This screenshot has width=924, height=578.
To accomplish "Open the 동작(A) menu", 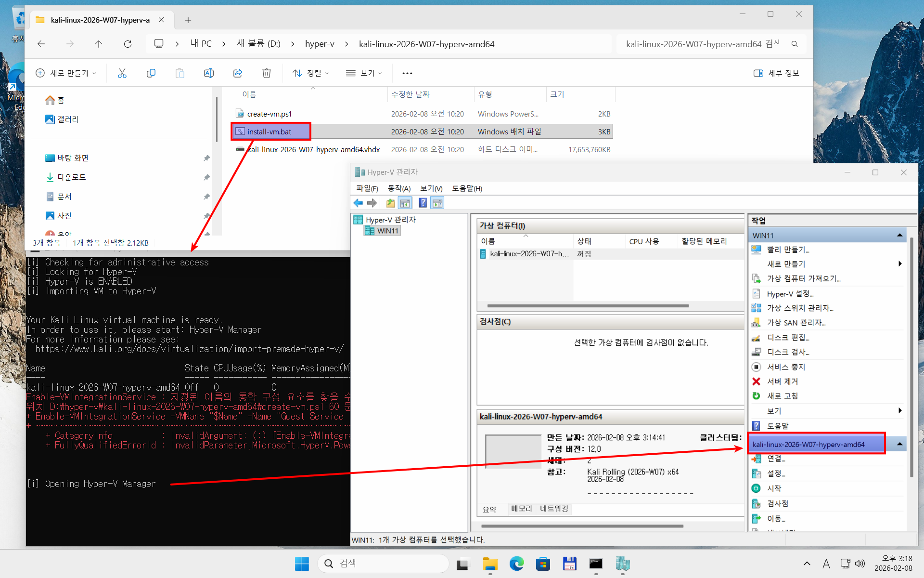I will point(399,188).
